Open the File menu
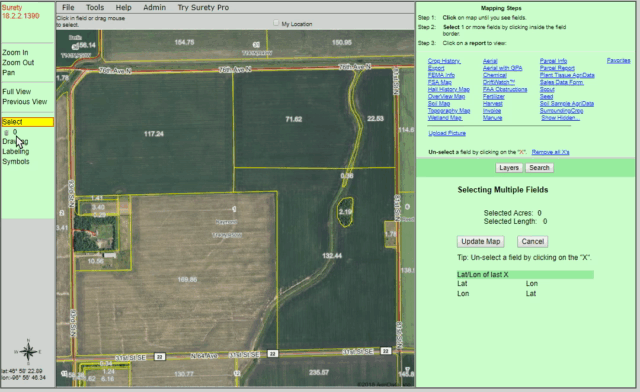The image size is (640, 392). (x=68, y=7)
